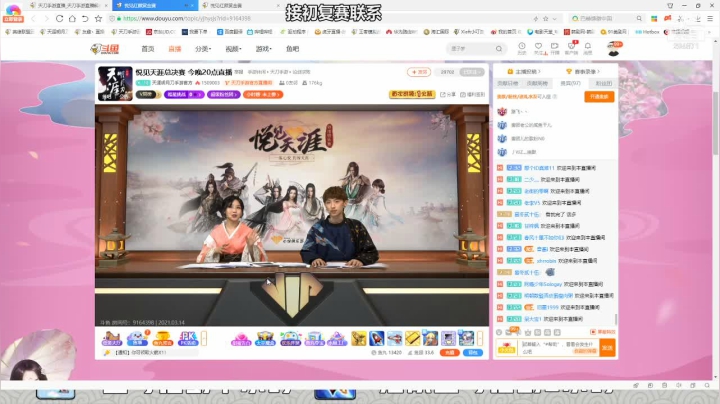The height and width of the screenshot is (404, 720).
Task: Expand the 游戏 dropdown menu
Action: [x=263, y=49]
